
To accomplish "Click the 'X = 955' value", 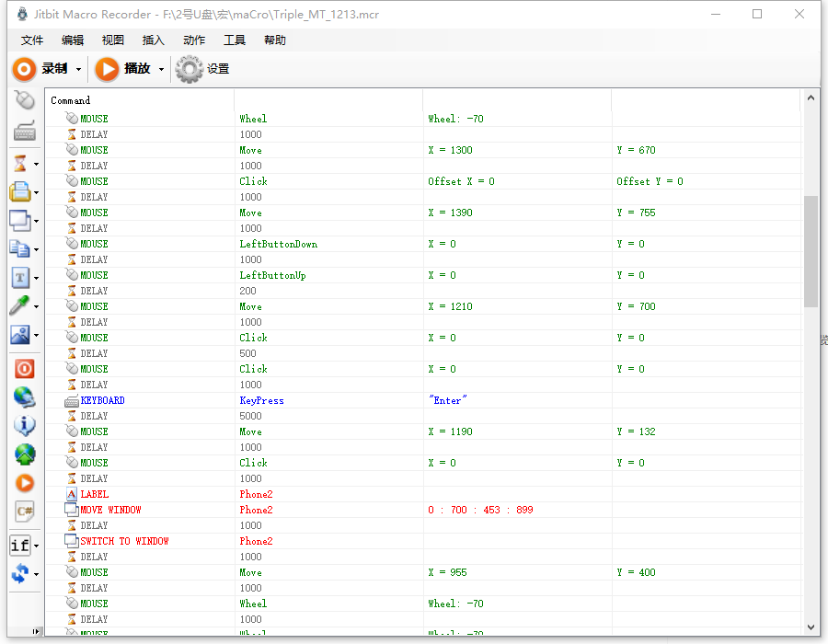I will coord(447,572).
